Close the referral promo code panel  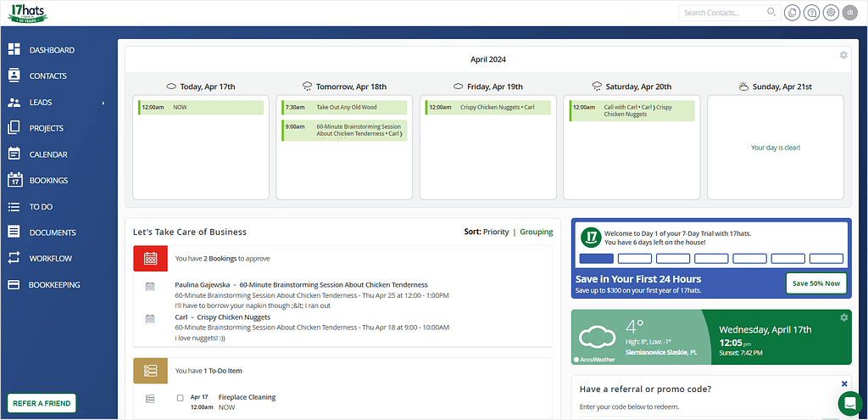click(844, 384)
